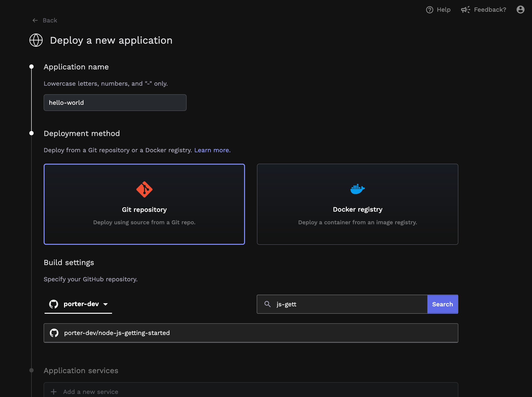Click GitHub icon beside node-js-getting-started repo
The height and width of the screenshot is (397, 532).
pyautogui.click(x=54, y=333)
